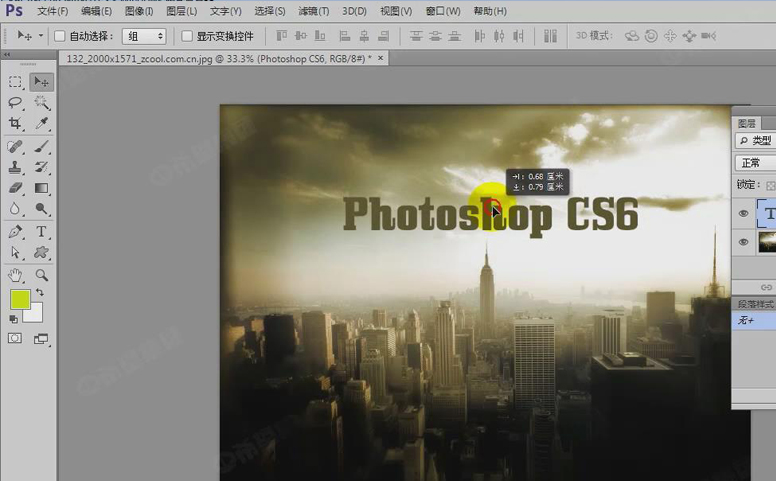This screenshot has width=776, height=481.
Task: Click the green foreground color swatch
Action: coord(20,299)
